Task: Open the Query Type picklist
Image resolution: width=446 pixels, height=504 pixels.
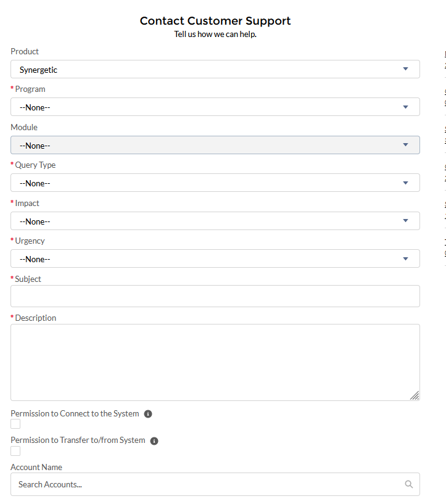Action: (x=215, y=183)
